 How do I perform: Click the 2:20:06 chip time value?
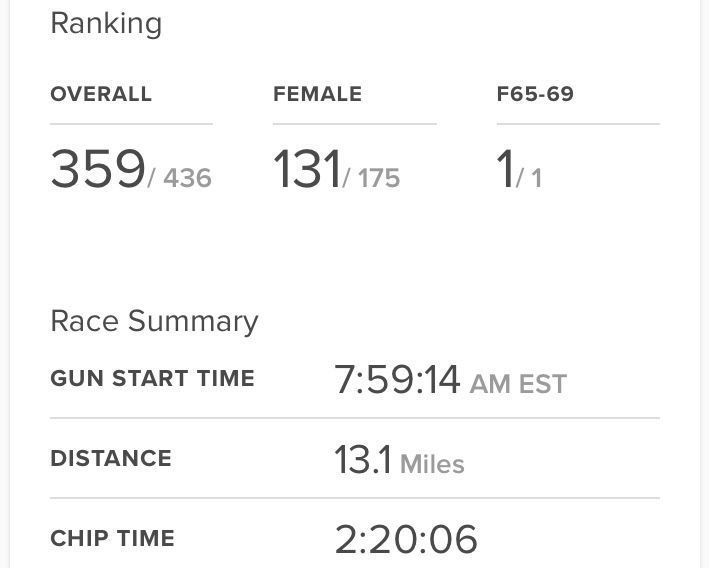(x=406, y=540)
